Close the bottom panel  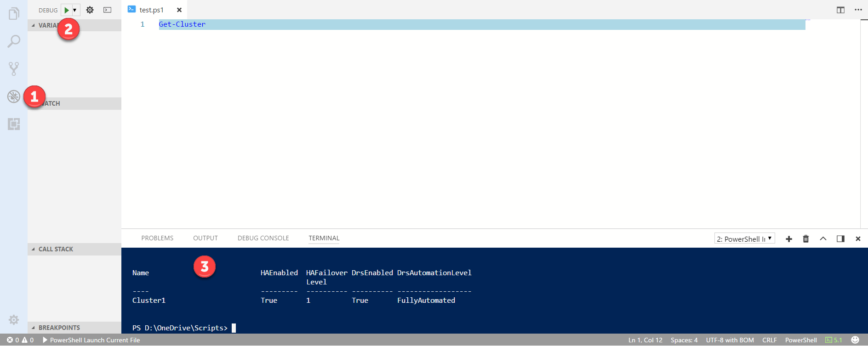pos(858,239)
